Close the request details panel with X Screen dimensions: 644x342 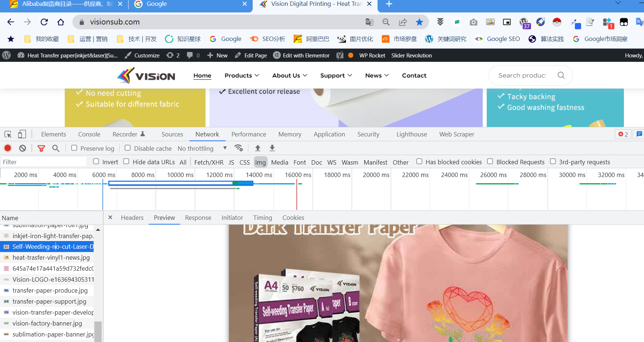click(110, 217)
